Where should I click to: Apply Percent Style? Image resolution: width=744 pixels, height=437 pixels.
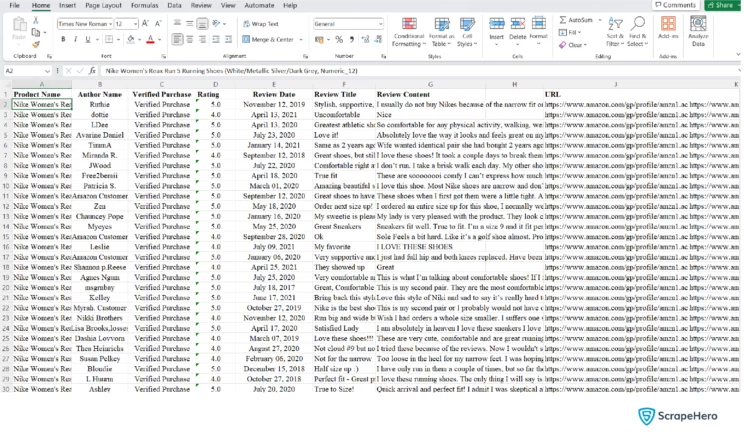[339, 39]
